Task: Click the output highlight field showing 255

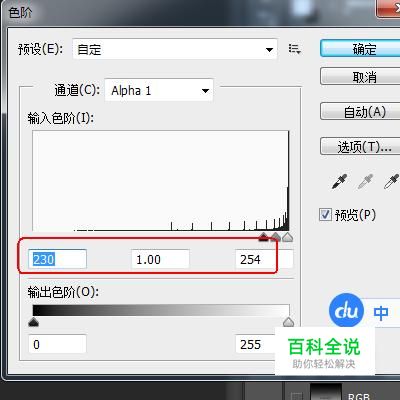Action: click(x=255, y=344)
